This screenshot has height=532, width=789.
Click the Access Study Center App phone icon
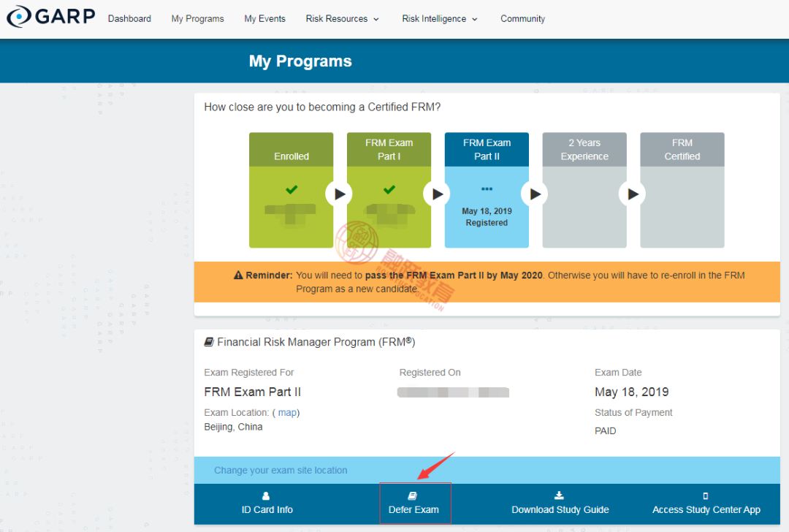(x=706, y=496)
